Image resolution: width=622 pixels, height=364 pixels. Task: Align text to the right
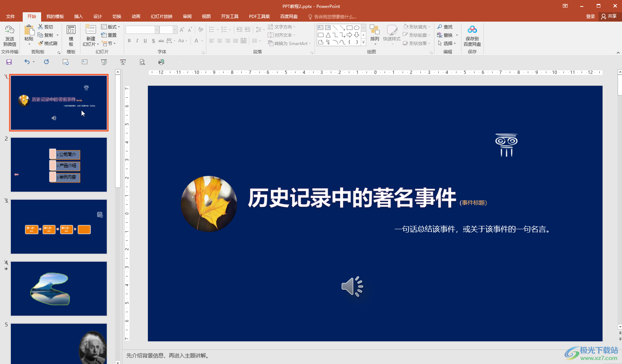coord(228,41)
